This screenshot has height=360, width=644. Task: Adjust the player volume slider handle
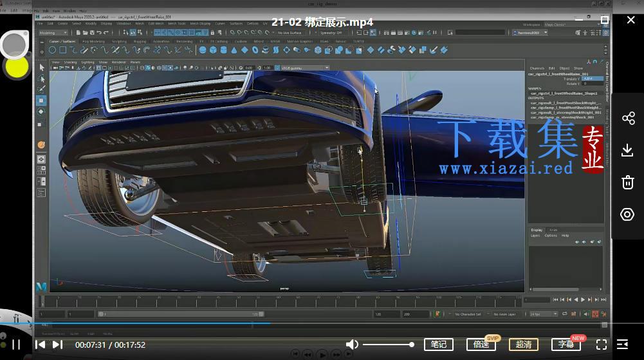(411, 345)
